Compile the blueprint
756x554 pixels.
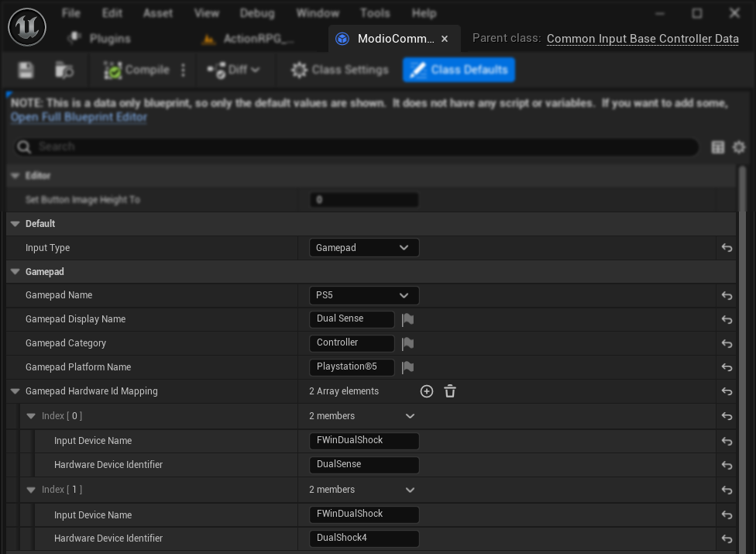pos(136,70)
